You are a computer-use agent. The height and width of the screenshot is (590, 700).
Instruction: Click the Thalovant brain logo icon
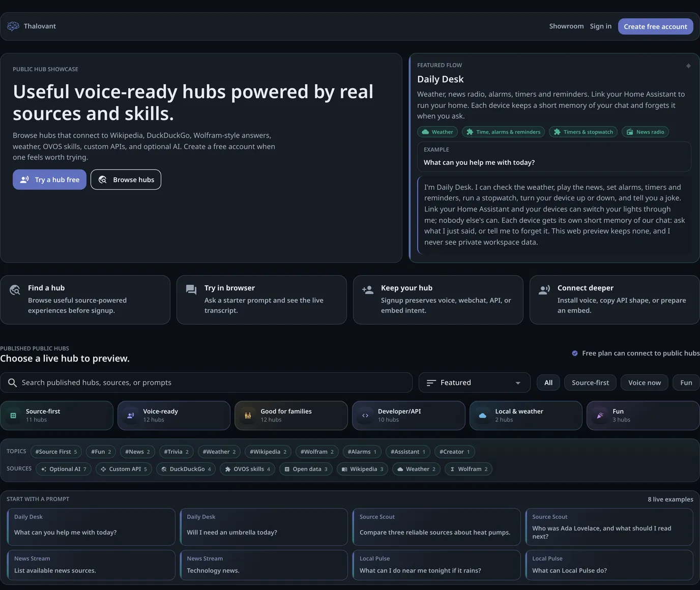(13, 26)
